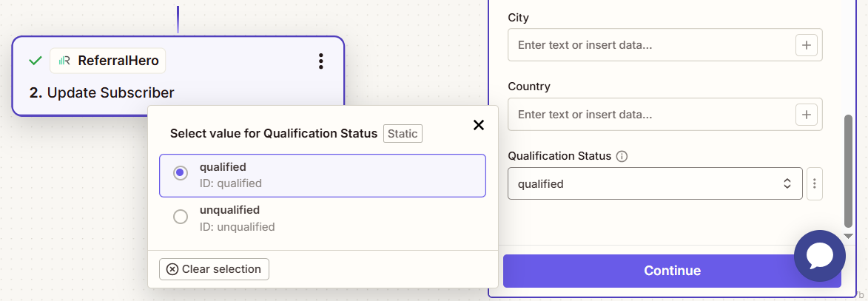This screenshot has height=301, width=868.
Task: Close the Qualification Status value popup
Action: (x=479, y=125)
